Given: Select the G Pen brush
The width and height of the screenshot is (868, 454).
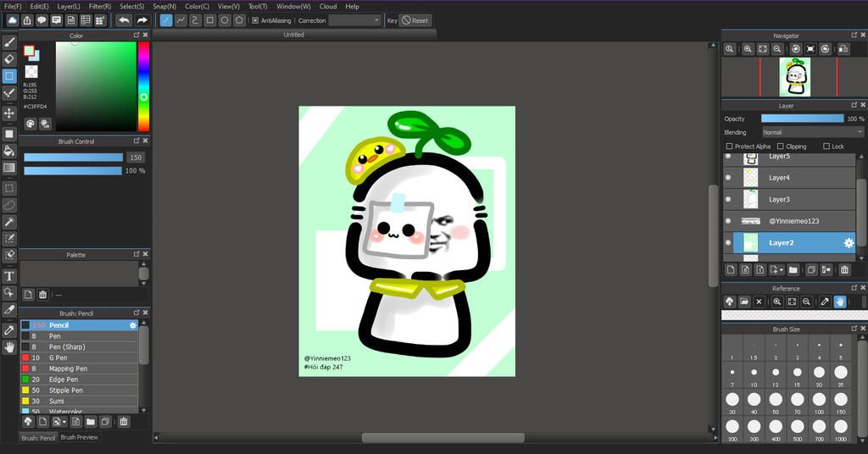Looking at the screenshot, I should (x=79, y=357).
